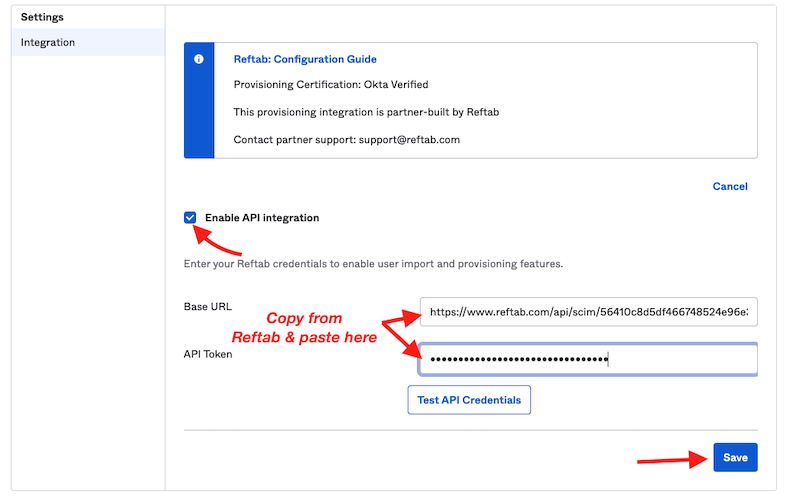
Task: Click the 'Enable API integration' label text
Action: pyautogui.click(x=261, y=217)
